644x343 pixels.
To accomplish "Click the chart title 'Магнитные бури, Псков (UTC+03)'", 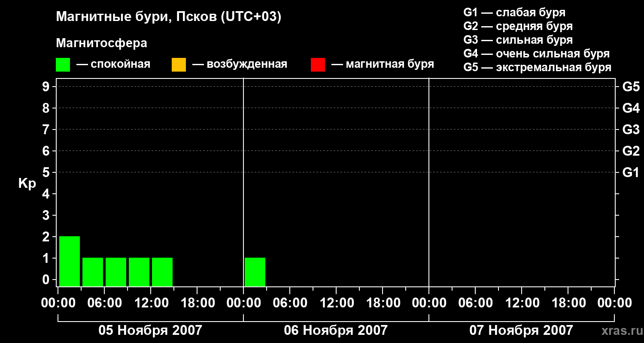I will [x=169, y=17].
